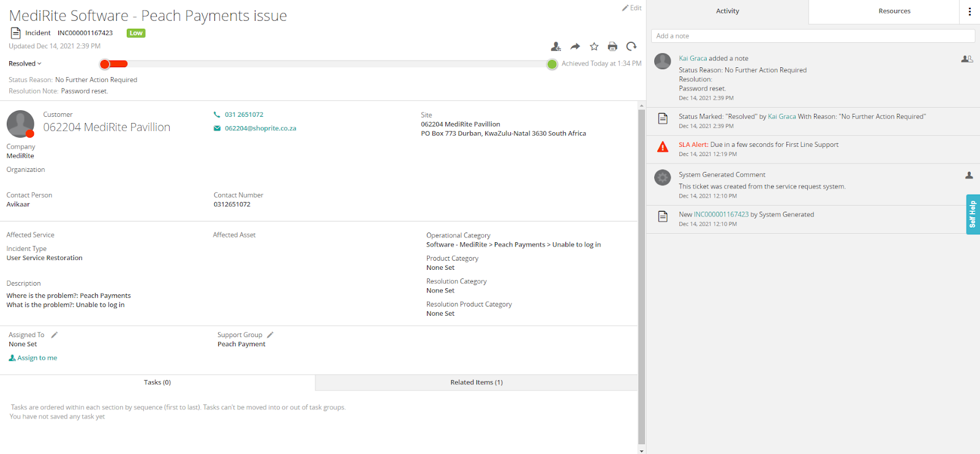Click 'User Service Restoration' incident type
The image size is (980, 454).
44,258
